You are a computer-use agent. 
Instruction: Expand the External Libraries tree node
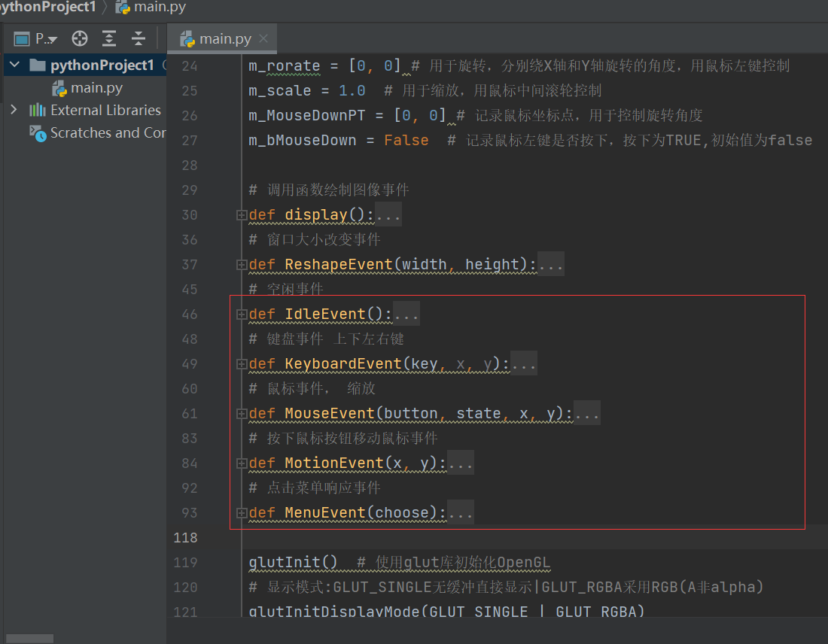(x=15, y=110)
